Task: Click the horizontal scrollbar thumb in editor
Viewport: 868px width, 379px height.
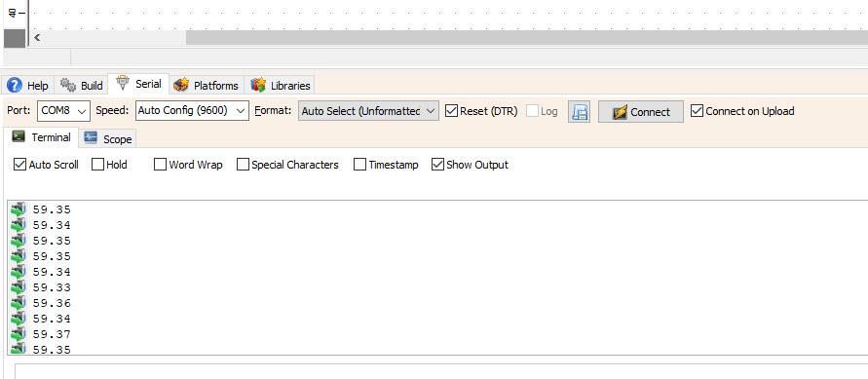Action: (x=526, y=38)
